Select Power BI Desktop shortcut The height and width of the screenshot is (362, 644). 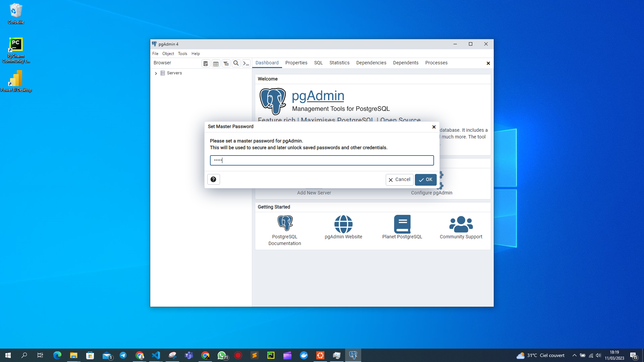16,81
